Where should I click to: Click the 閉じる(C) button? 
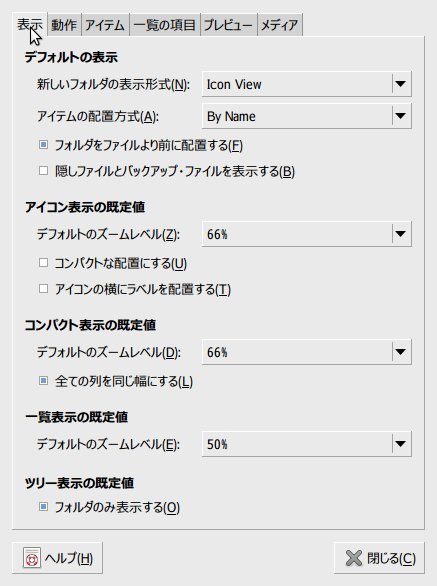(379, 558)
